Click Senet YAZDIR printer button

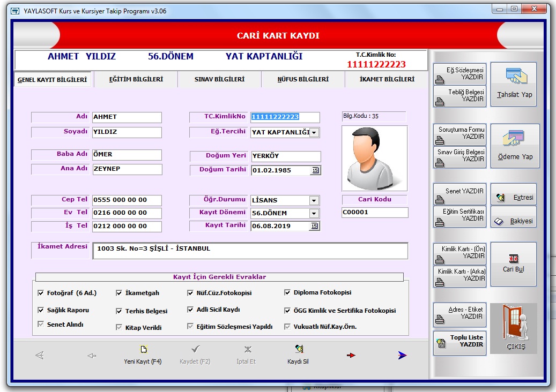459,194
